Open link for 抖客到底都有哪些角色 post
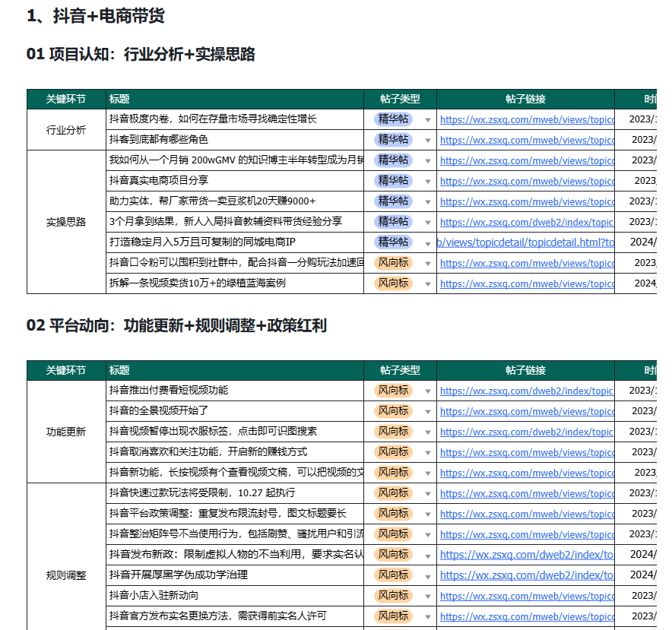 527,140
